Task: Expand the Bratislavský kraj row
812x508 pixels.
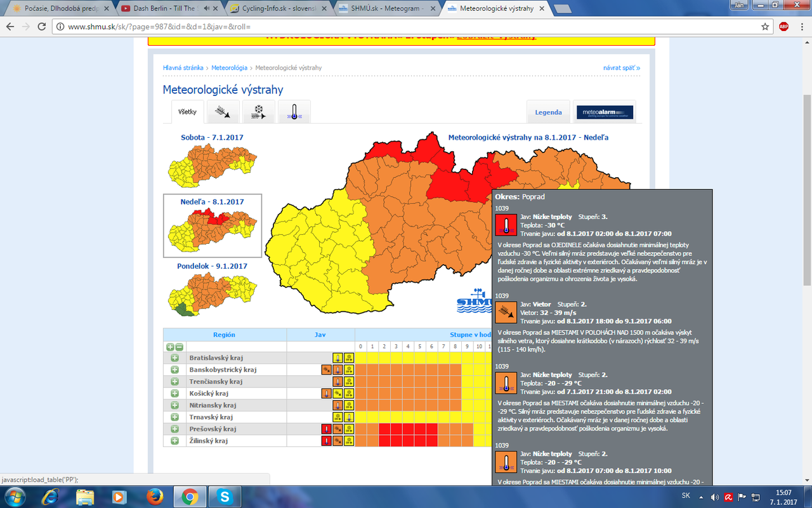Action: (174, 358)
